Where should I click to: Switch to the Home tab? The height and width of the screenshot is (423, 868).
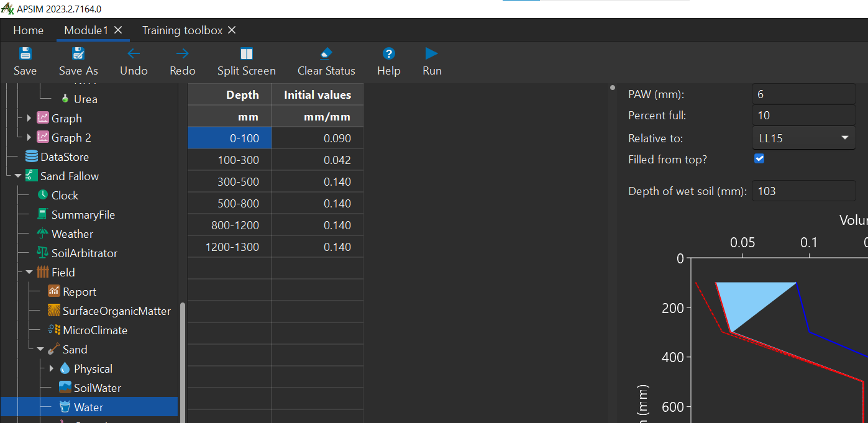[x=29, y=30]
